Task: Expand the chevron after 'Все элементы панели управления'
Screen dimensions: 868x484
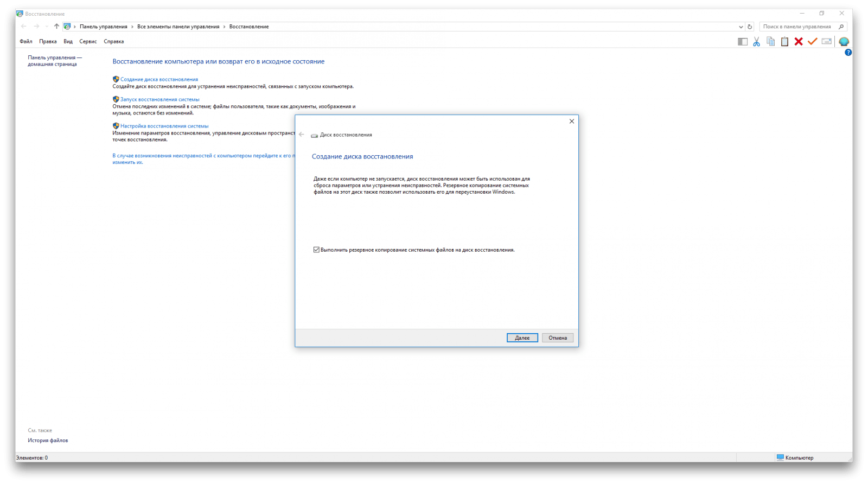Action: pyautogui.click(x=225, y=27)
